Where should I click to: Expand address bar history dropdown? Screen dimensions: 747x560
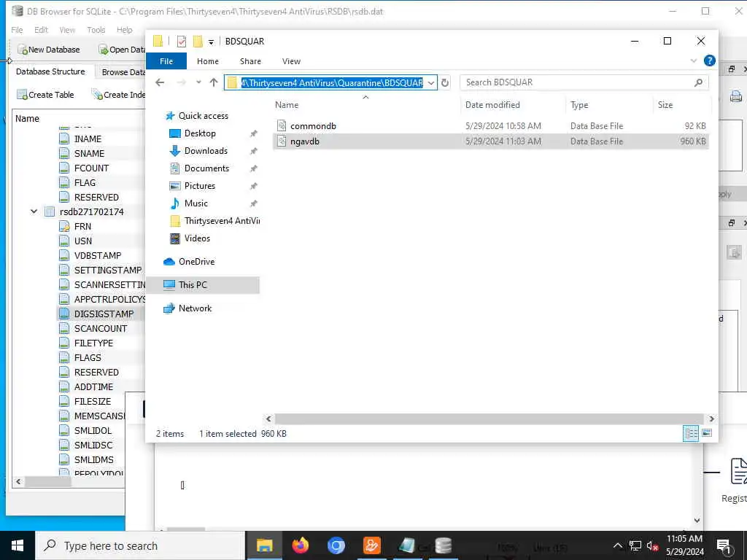point(430,82)
